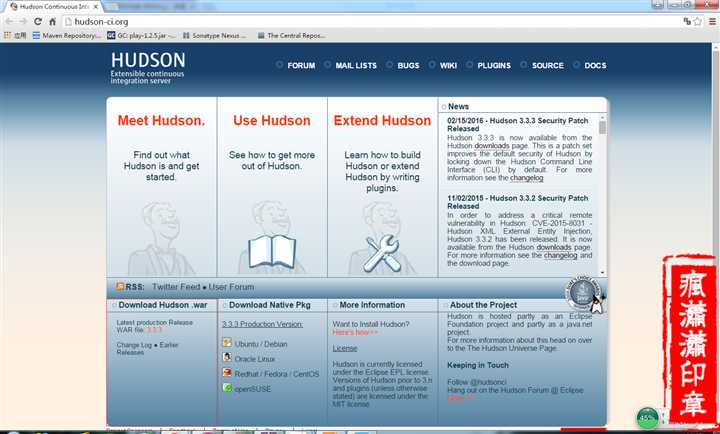Click the news scrollbar down arrow
This screenshot has width=720, height=434.
(602, 273)
